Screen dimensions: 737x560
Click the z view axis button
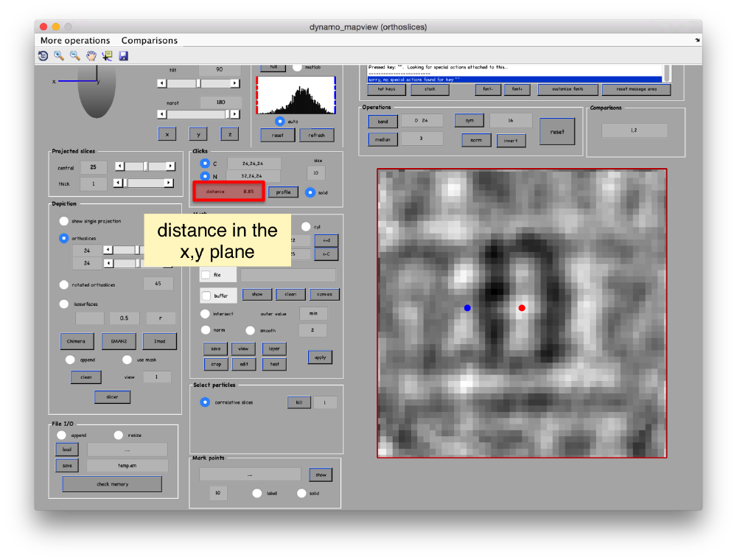pos(230,134)
